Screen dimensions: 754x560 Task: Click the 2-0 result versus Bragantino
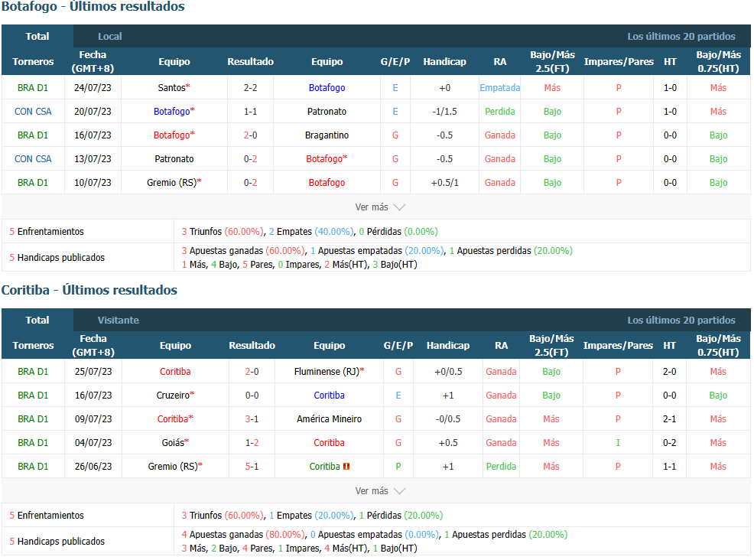pos(250,135)
